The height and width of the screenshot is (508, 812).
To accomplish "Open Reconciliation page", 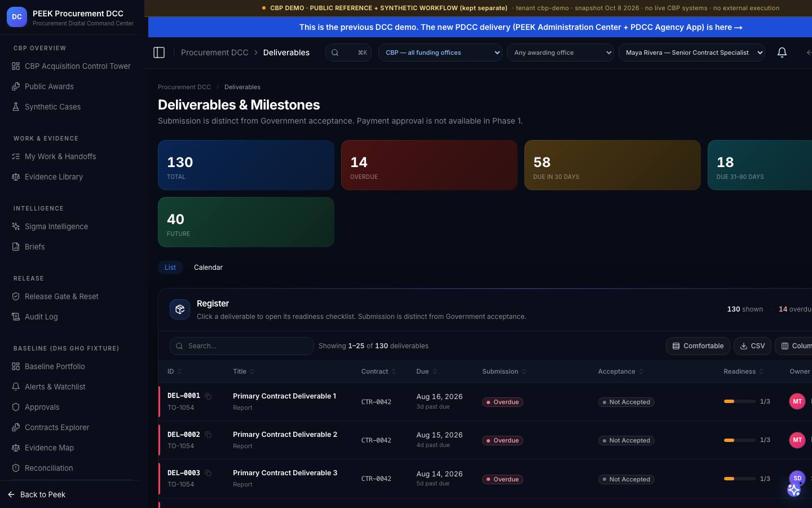I will pyautogui.click(x=71, y=468).
